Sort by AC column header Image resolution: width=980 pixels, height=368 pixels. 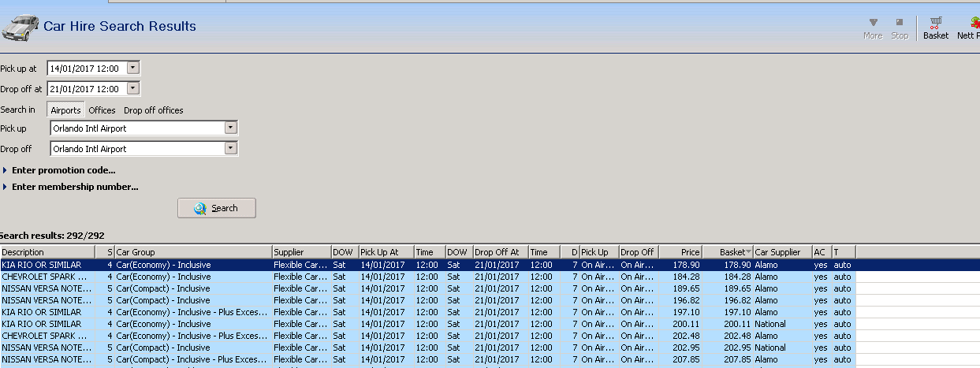tap(822, 252)
